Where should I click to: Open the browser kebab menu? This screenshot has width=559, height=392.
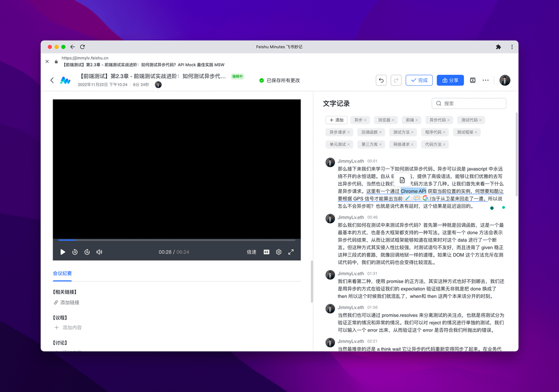tap(512, 47)
